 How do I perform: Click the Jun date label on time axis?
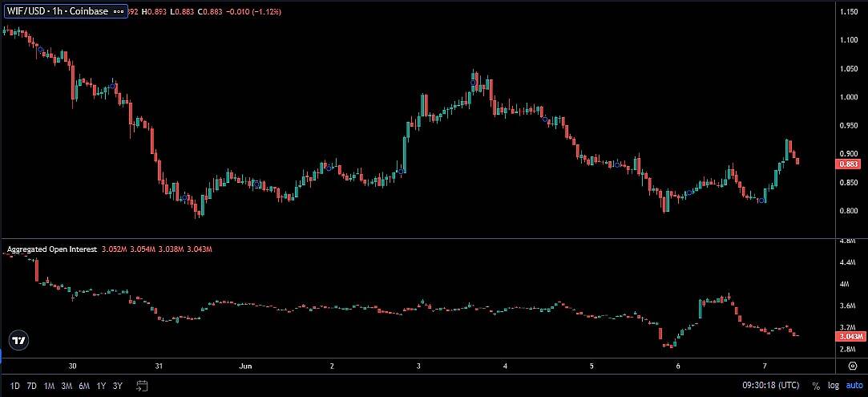[246, 366]
